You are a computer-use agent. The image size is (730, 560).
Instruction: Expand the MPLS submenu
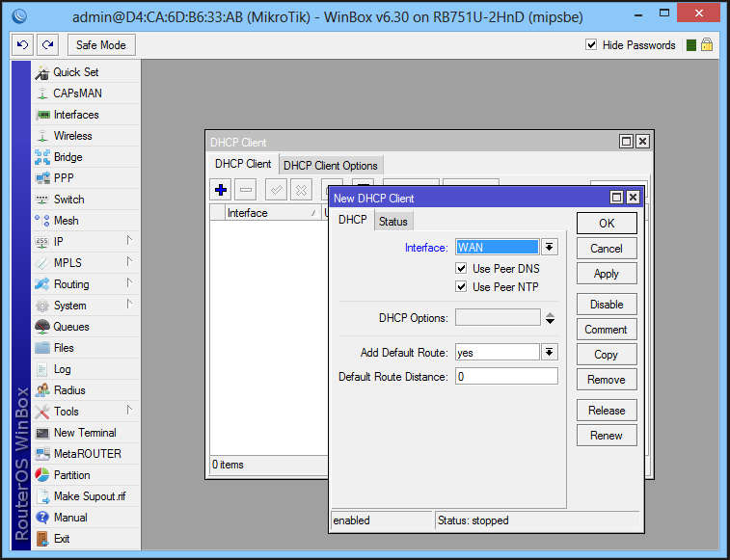129,261
